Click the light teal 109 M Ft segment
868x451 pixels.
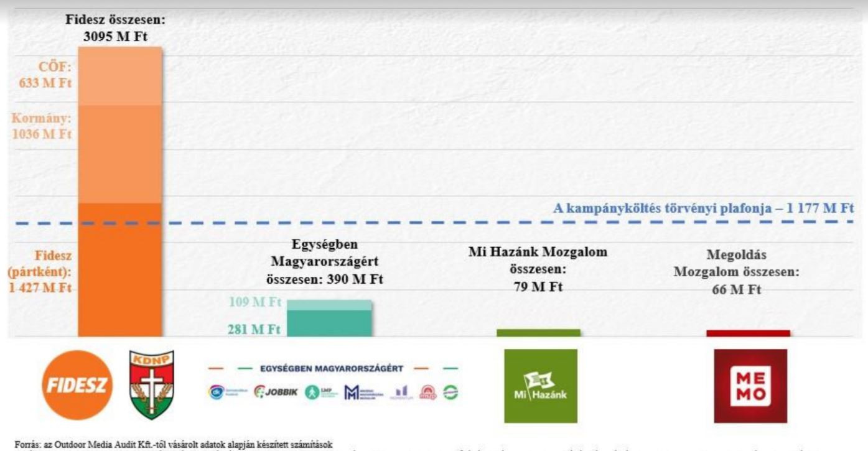pos(330,305)
